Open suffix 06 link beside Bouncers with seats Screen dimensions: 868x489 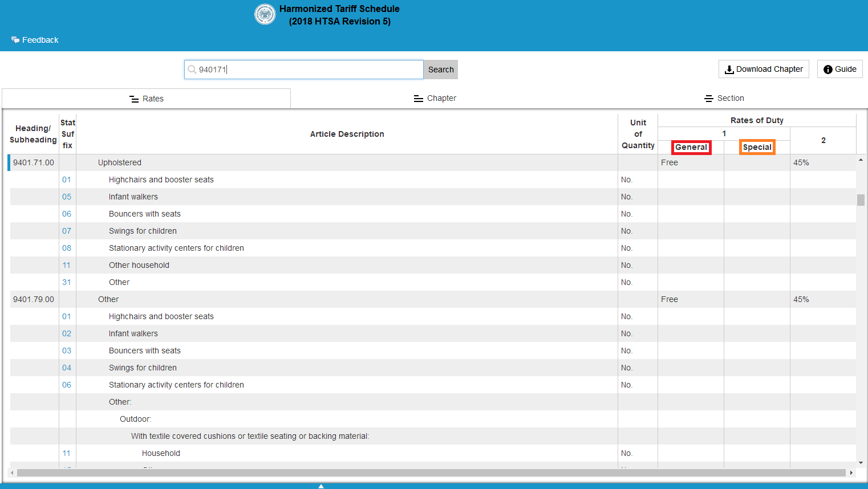point(67,214)
